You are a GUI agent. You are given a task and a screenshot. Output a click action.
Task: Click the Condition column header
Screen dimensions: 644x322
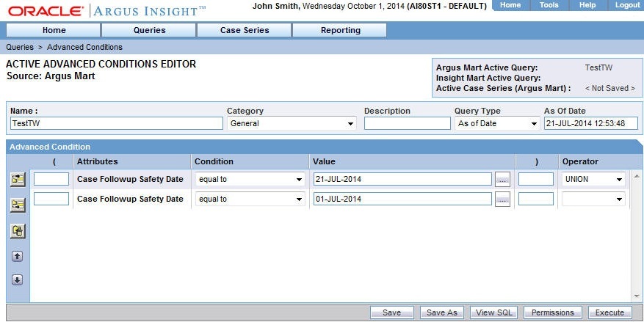[x=214, y=161]
